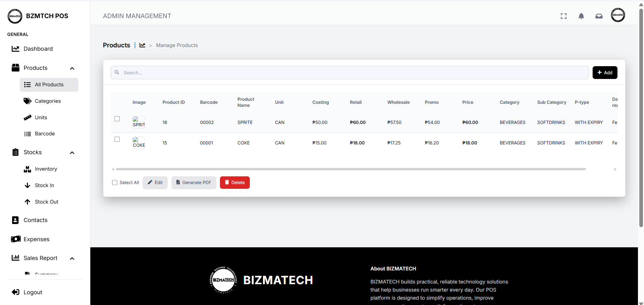This screenshot has height=305, width=644.
Task: Check the SPRITE product row checkbox
Action: click(117, 119)
